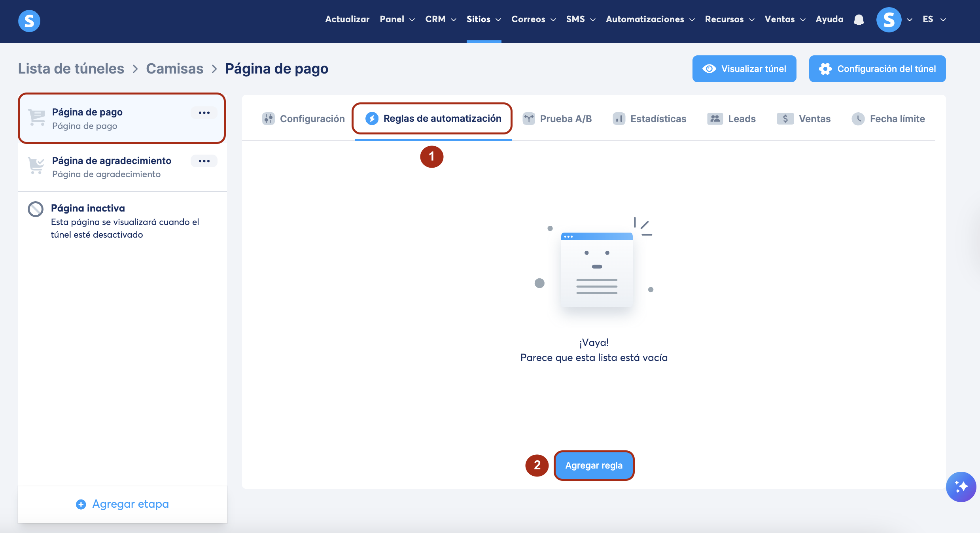The image size is (980, 533).
Task: Open the ES language dropdown
Action: pos(934,19)
